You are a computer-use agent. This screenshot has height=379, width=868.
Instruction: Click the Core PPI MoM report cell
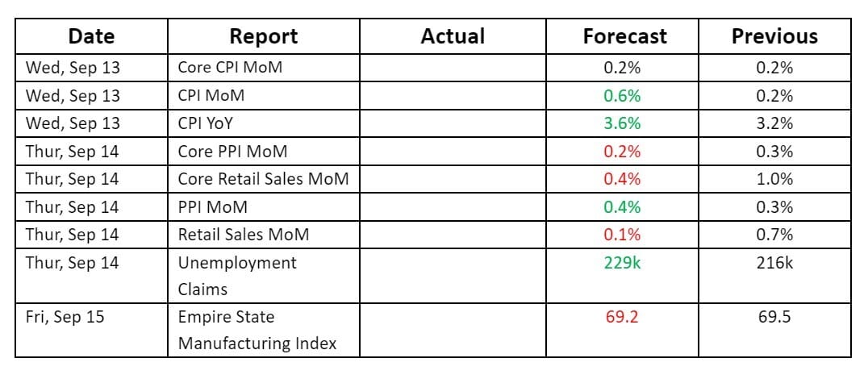click(x=232, y=152)
